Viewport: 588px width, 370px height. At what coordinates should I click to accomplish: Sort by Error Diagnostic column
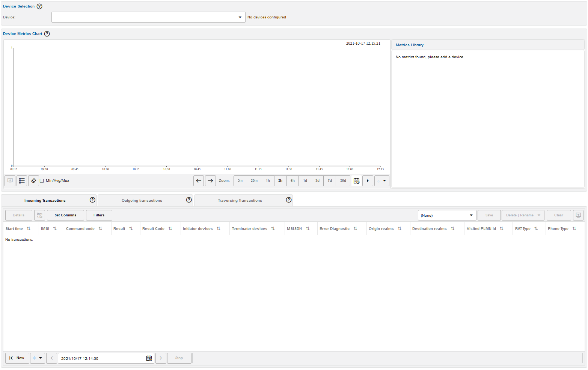[x=355, y=229]
